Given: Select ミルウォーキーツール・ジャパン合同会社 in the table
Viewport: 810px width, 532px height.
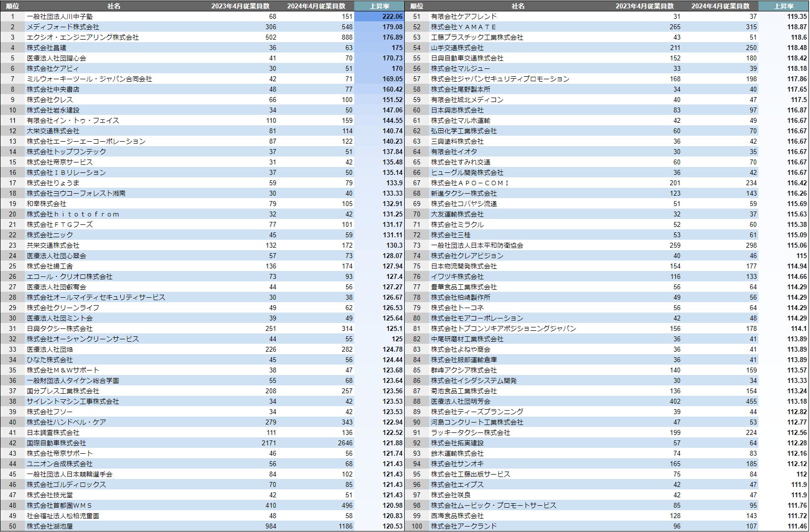Looking at the screenshot, I should (x=89, y=79).
